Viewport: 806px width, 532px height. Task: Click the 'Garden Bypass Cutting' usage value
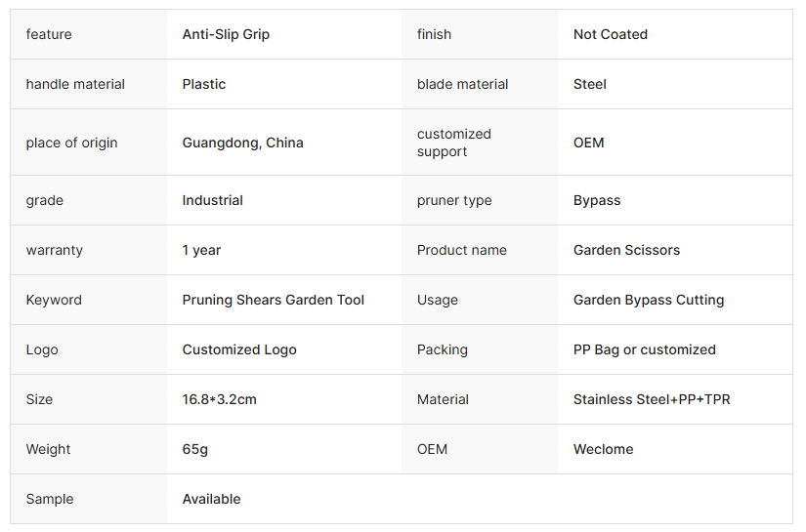click(x=649, y=300)
